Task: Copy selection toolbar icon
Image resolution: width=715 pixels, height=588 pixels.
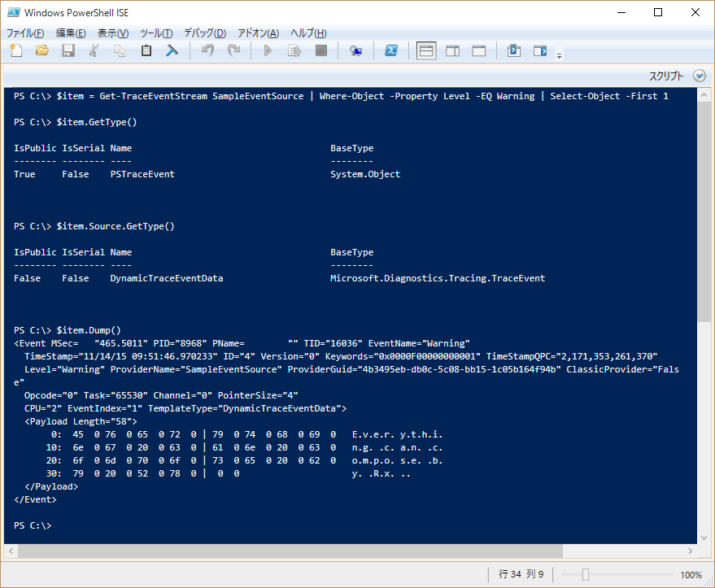Action: 120,50
